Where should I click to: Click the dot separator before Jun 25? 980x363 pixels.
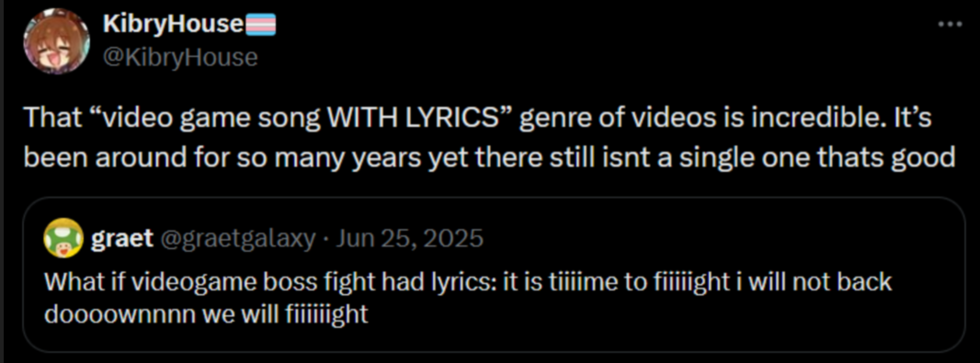click(x=326, y=239)
